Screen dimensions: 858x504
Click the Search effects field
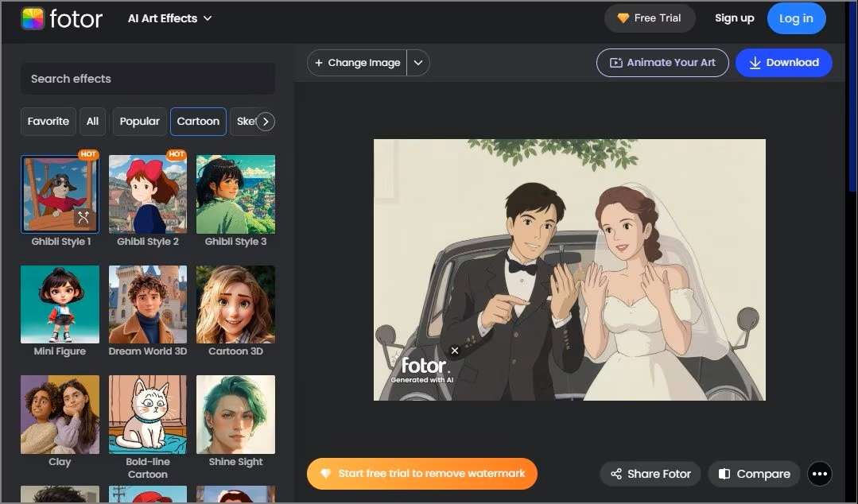pos(148,79)
